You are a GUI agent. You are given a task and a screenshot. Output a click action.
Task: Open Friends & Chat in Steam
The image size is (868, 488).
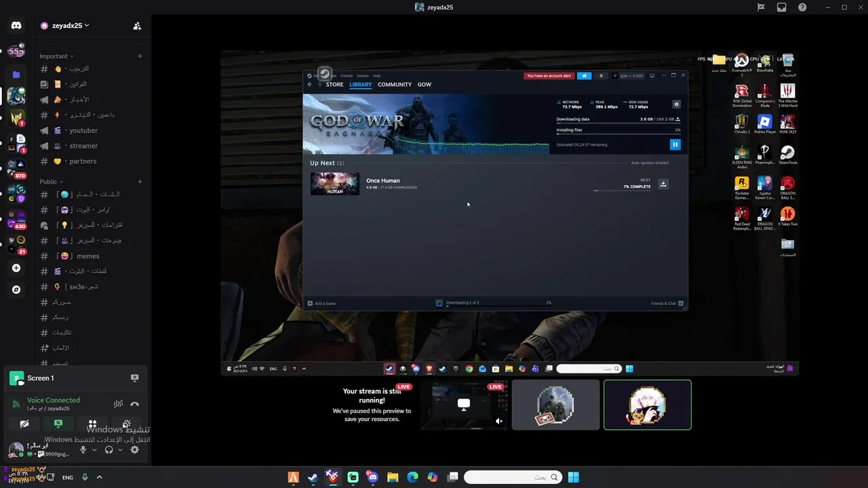click(667, 304)
